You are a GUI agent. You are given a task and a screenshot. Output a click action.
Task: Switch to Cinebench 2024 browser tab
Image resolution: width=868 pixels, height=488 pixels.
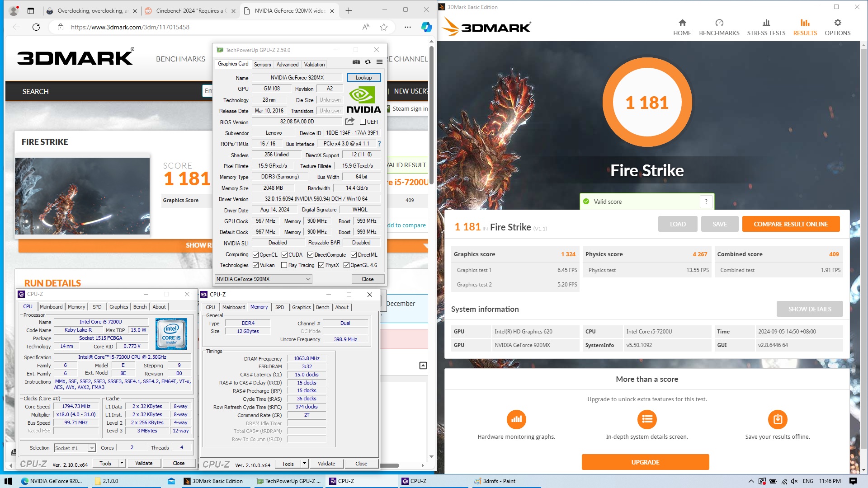191,11
